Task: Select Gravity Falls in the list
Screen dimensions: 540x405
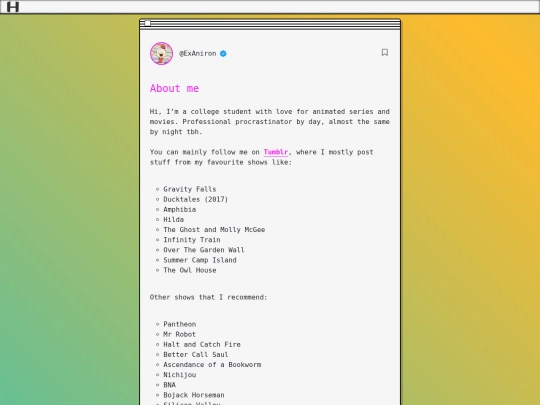Action: click(x=190, y=189)
